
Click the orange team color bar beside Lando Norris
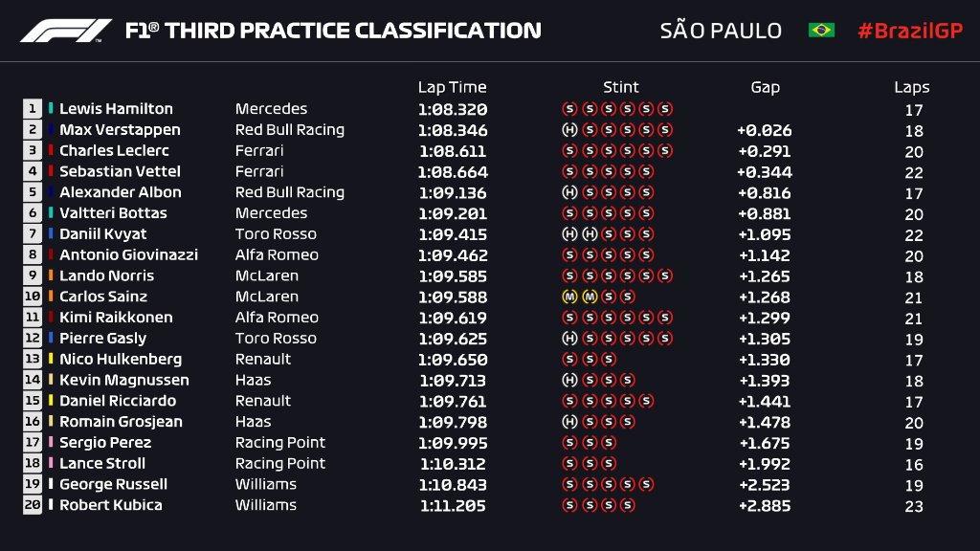pyautogui.click(x=52, y=275)
